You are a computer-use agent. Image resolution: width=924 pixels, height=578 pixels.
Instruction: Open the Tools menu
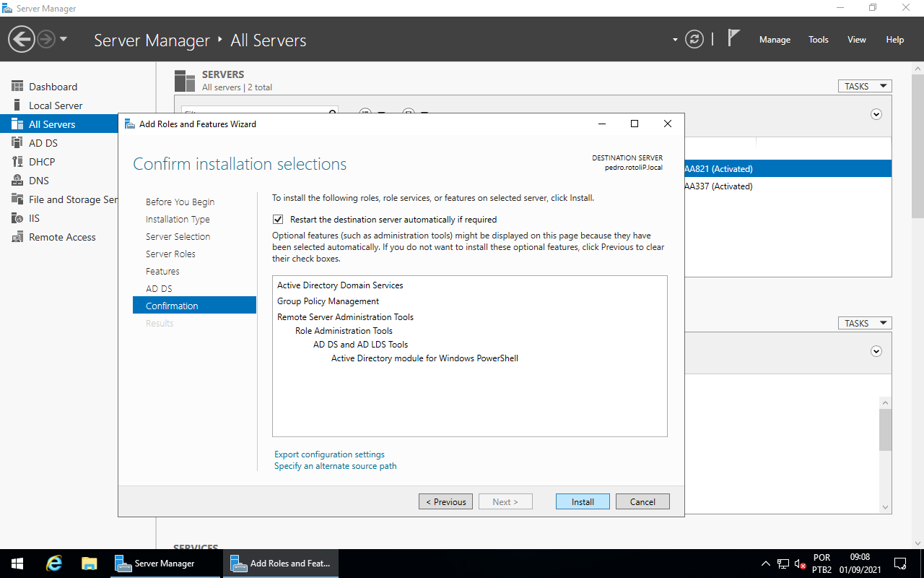(818, 40)
